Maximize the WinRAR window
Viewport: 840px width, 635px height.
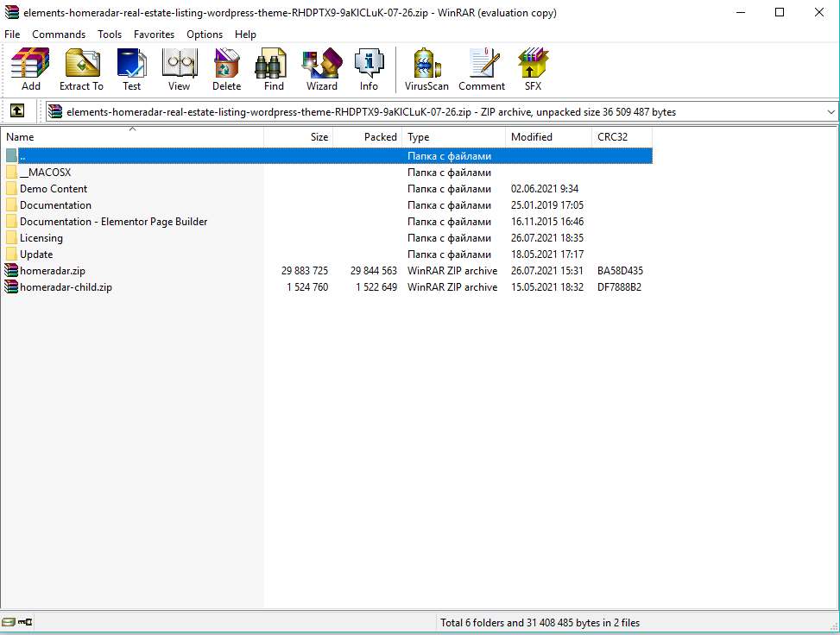click(780, 12)
